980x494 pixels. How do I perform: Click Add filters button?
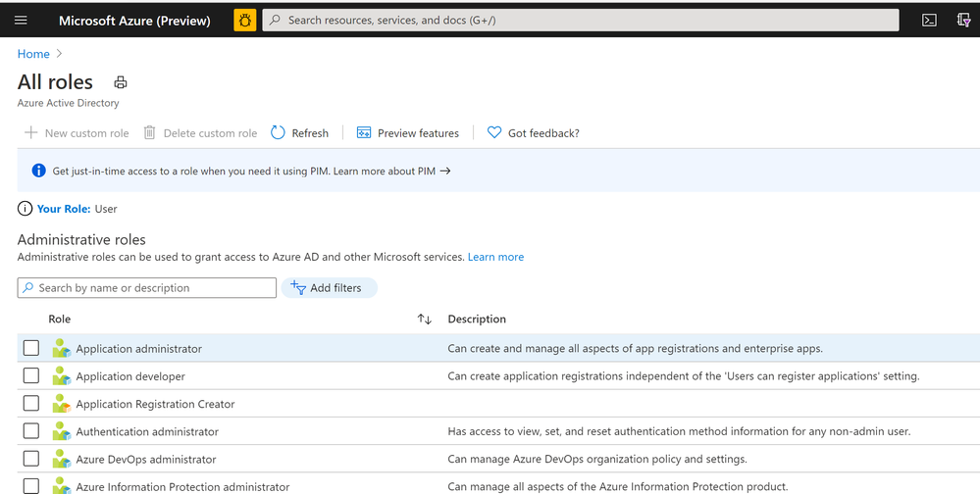[x=330, y=288]
